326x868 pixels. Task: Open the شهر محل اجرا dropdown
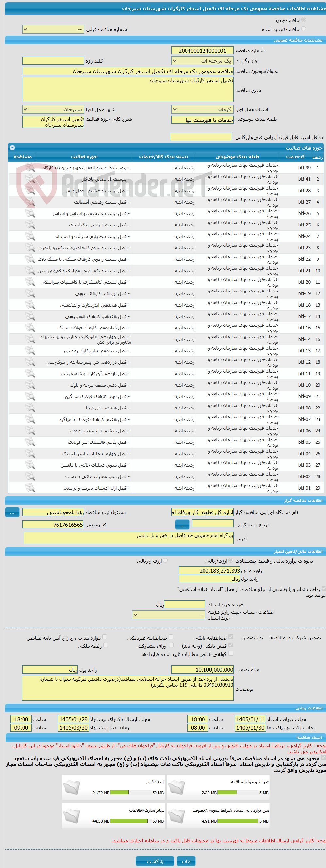pyautogui.click(x=53, y=109)
